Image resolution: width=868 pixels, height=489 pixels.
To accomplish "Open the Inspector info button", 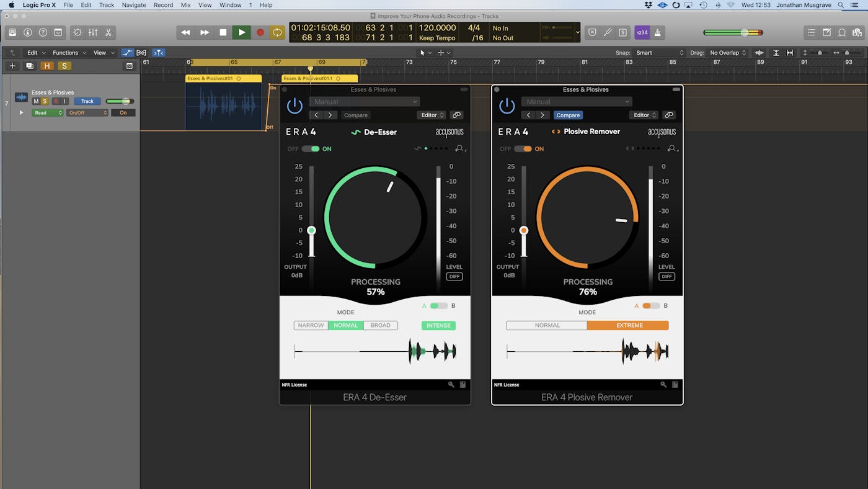I will click(x=28, y=32).
